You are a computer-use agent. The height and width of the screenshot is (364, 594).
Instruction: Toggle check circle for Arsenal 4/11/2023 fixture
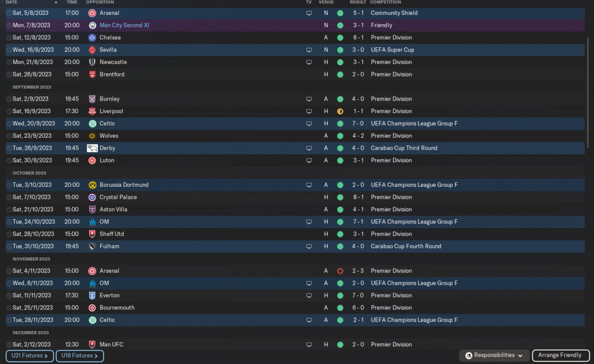9,271
